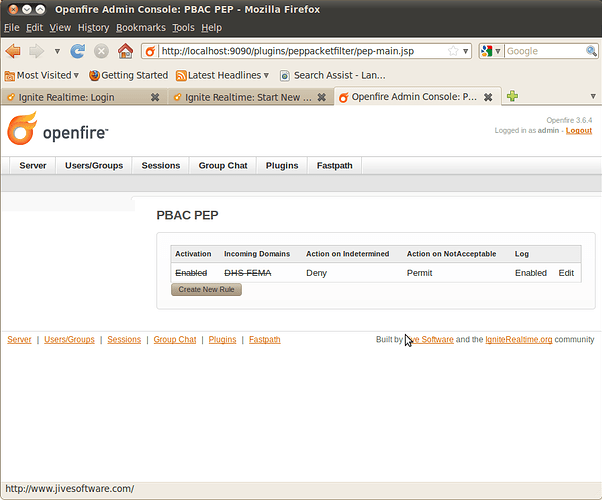The width and height of the screenshot is (602, 500).
Task: Open the address bar history dropdown
Action: click(465, 51)
